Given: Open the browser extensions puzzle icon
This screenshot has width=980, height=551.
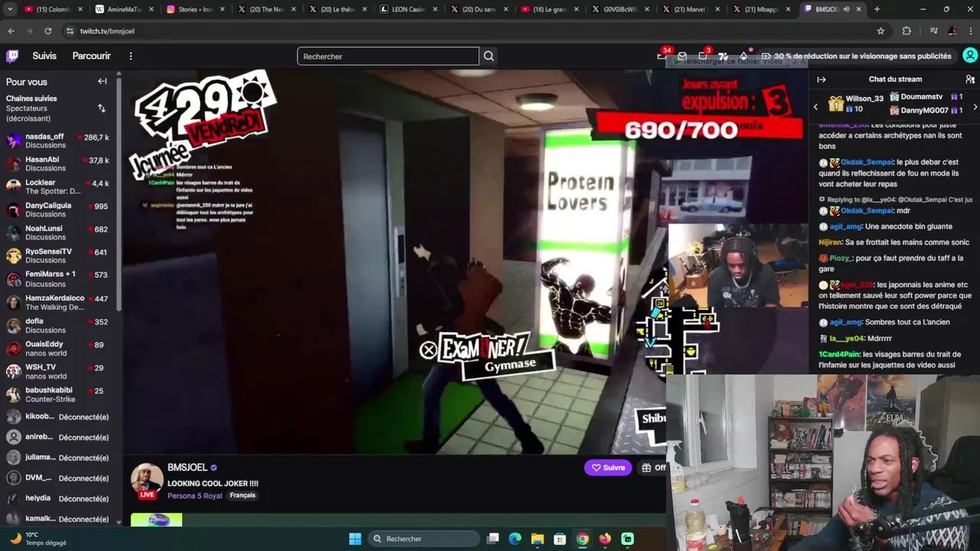Looking at the screenshot, I should [x=906, y=31].
